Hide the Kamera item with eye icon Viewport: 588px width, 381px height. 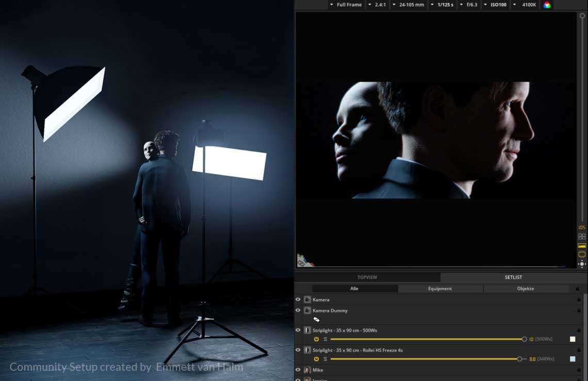(x=298, y=300)
